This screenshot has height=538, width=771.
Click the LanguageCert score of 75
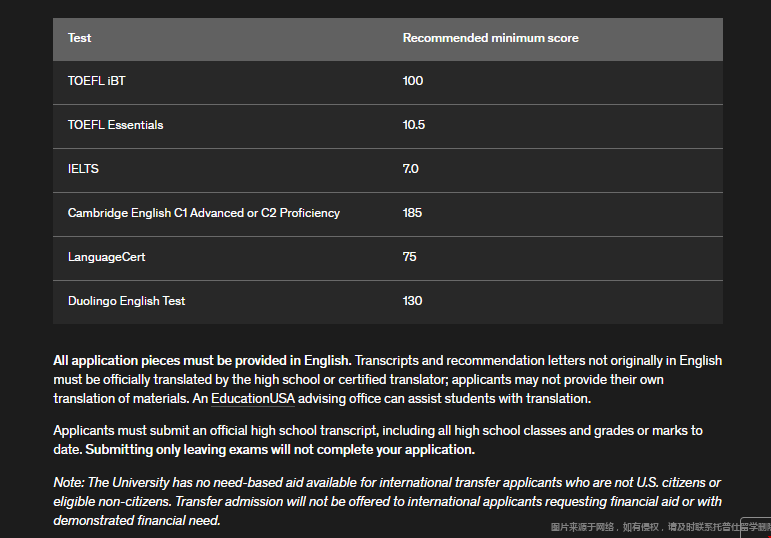(410, 257)
